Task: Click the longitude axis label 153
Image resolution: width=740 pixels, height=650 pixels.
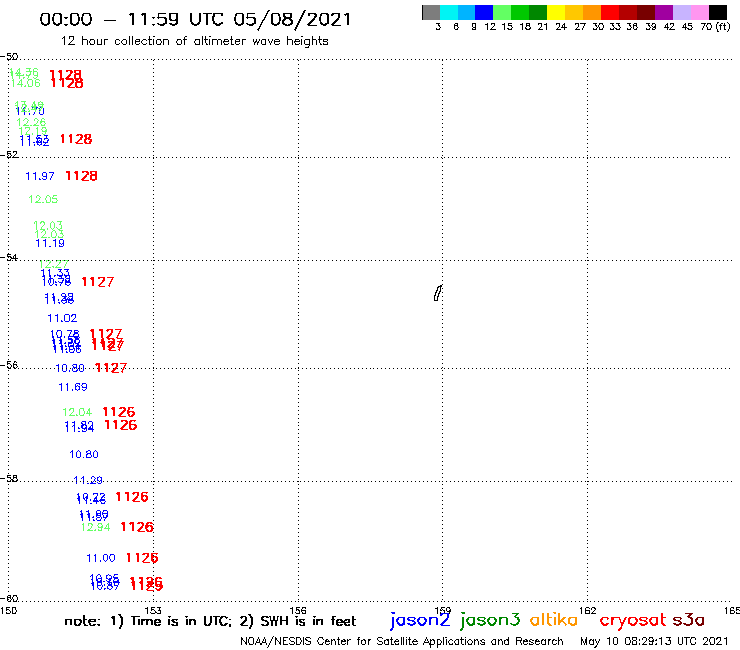Action: pyautogui.click(x=153, y=610)
